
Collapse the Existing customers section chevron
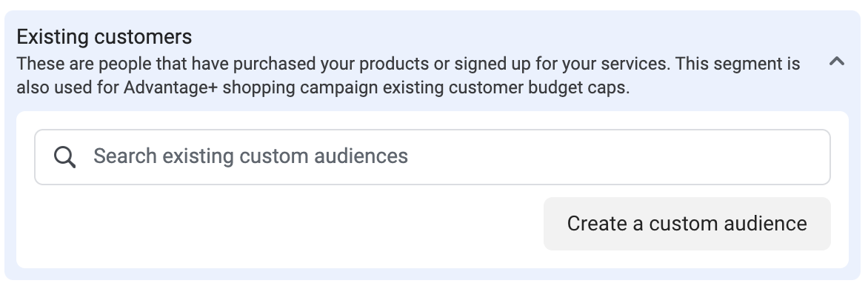pyautogui.click(x=836, y=62)
